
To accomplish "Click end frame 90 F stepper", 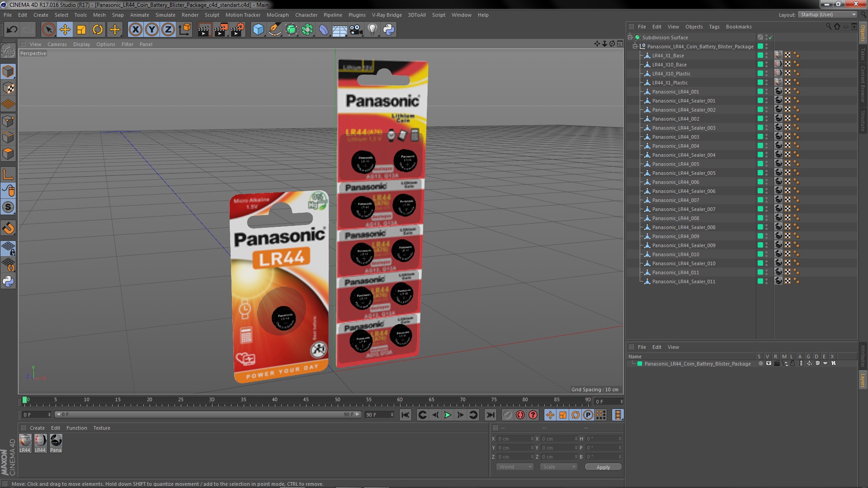I will click(392, 415).
